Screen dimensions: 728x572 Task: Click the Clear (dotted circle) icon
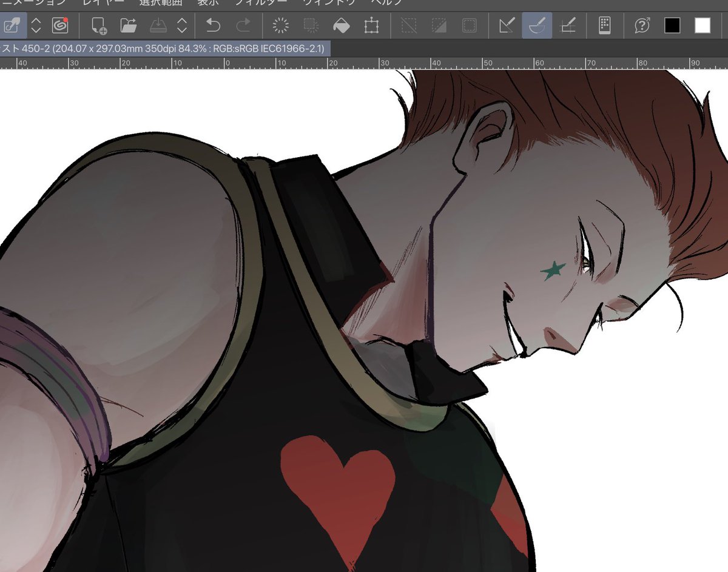pyautogui.click(x=281, y=25)
